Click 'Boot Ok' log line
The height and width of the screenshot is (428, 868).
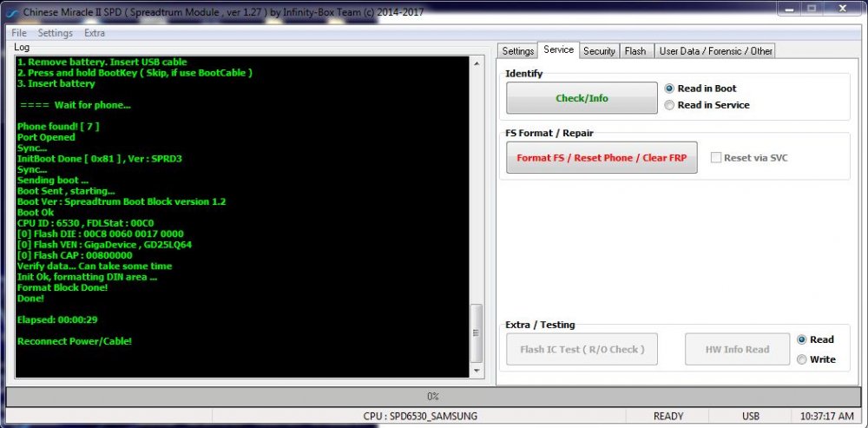[x=36, y=213]
